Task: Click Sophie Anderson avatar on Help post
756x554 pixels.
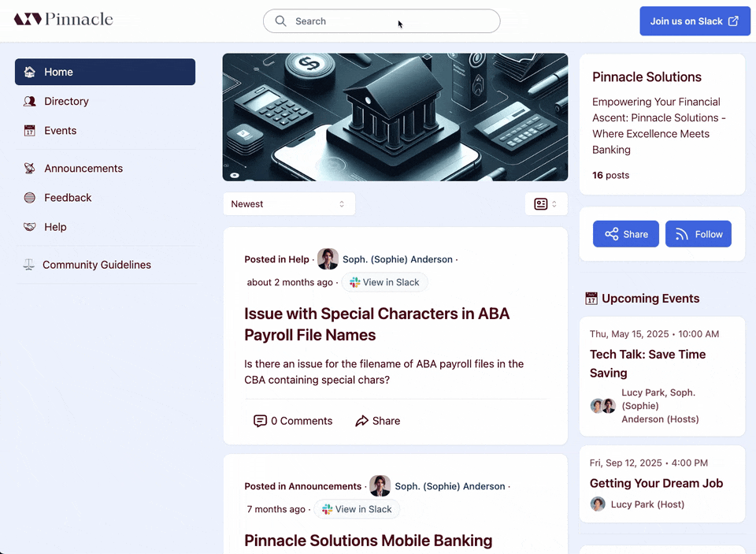Action: pos(328,259)
